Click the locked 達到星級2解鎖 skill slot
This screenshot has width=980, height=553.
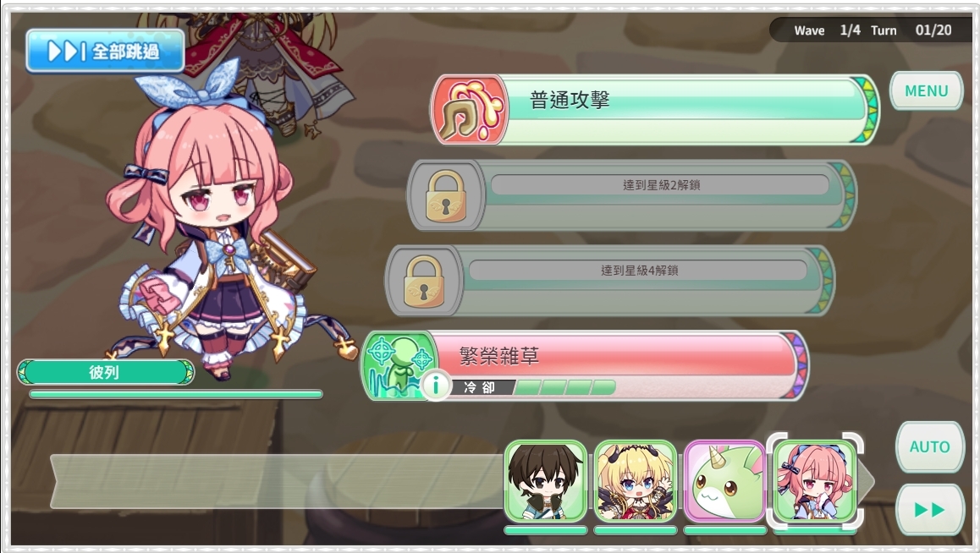tap(631, 195)
